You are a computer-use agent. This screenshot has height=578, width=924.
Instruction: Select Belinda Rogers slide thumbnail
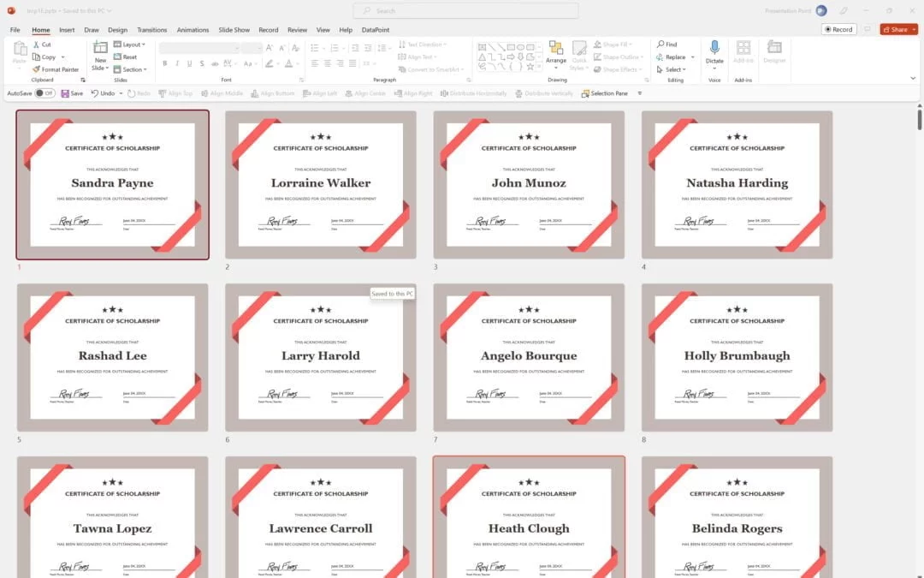click(737, 517)
